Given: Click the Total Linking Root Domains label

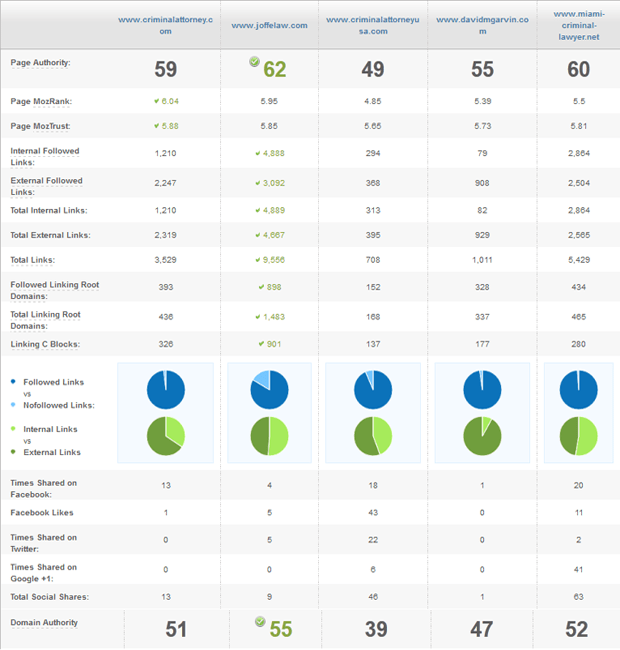Looking at the screenshot, I should click(x=45, y=320).
